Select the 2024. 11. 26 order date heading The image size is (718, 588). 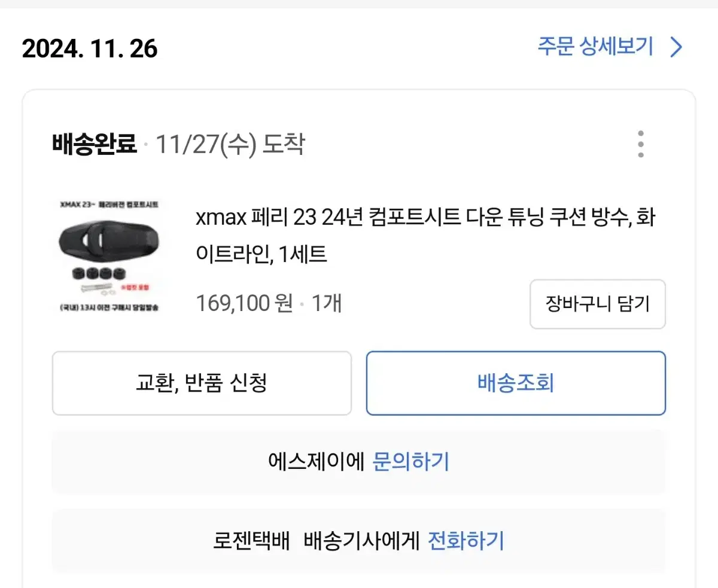90,48
